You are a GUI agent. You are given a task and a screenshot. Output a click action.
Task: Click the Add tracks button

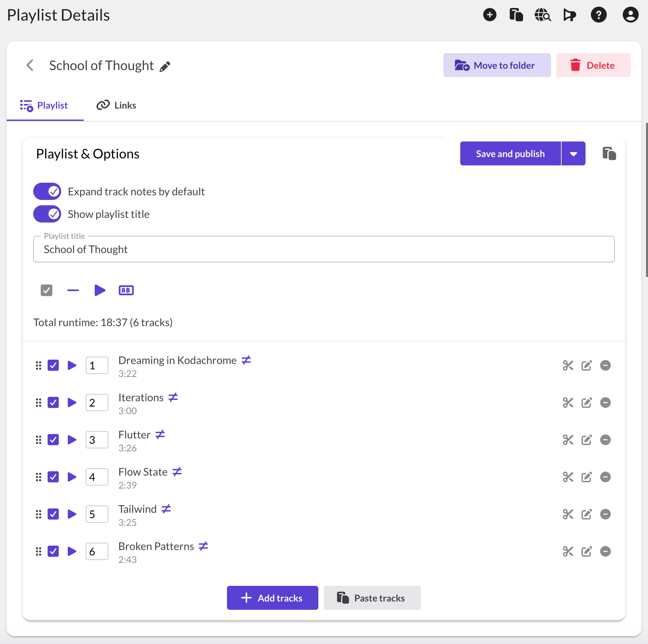click(272, 598)
